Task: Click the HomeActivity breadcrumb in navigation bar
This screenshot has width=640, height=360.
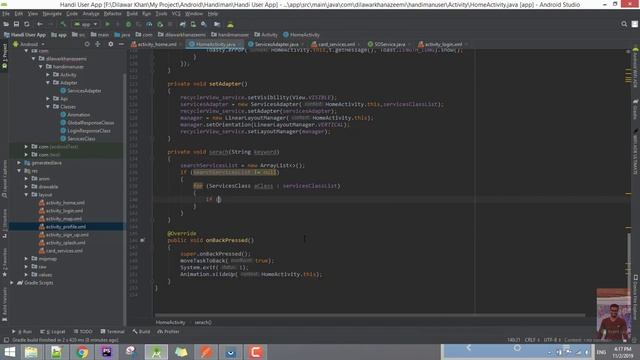Action: 301,35
